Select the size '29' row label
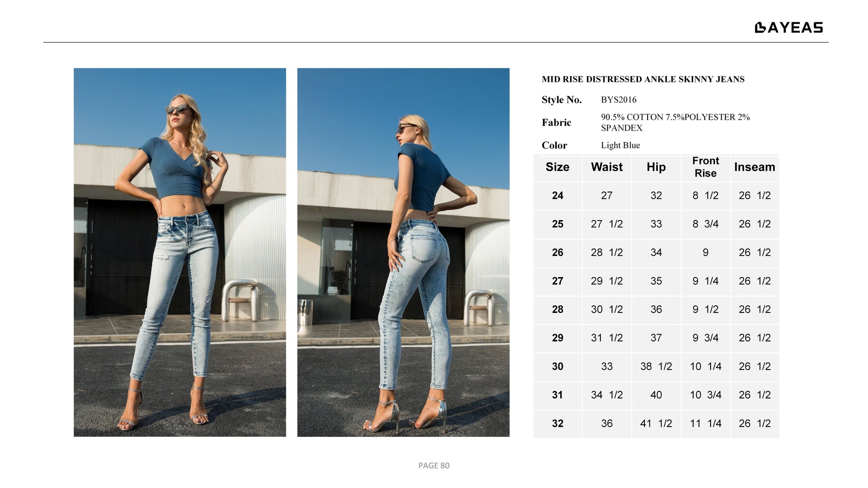 (558, 338)
